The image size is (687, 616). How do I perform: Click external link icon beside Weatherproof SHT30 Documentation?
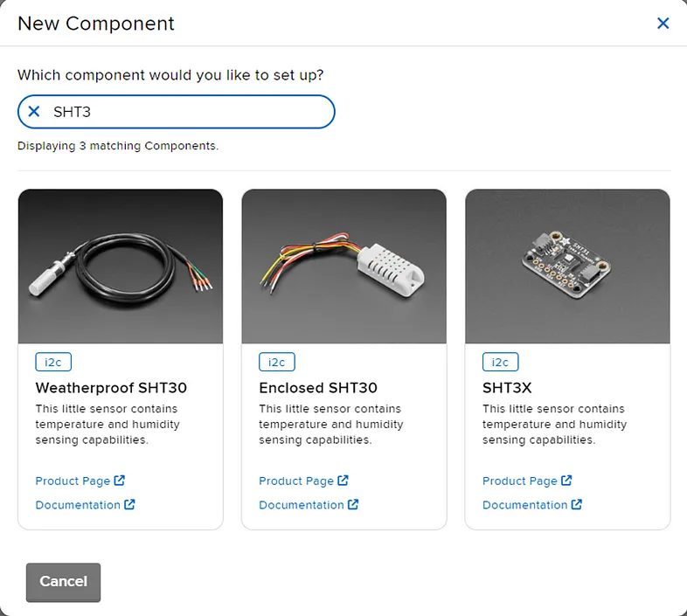click(x=130, y=505)
